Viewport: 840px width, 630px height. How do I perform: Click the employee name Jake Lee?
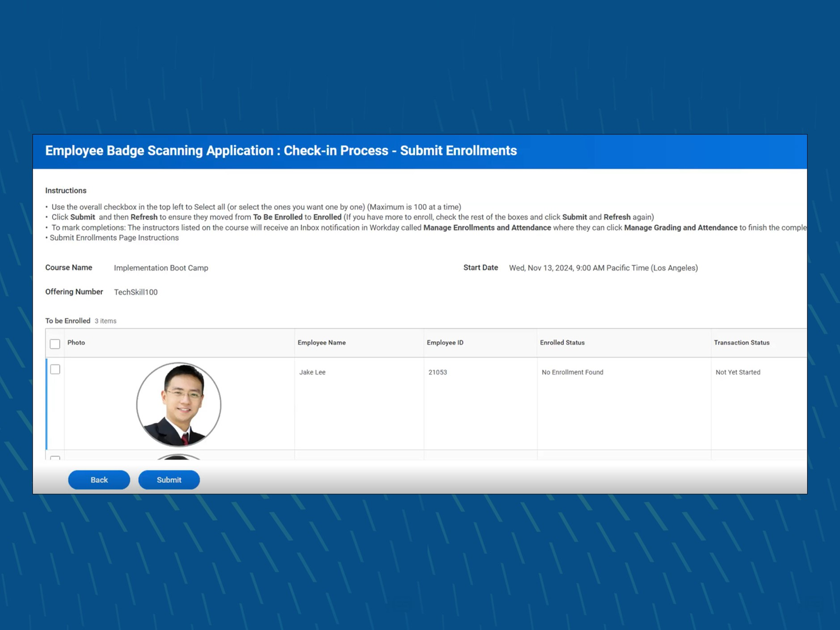coord(312,372)
